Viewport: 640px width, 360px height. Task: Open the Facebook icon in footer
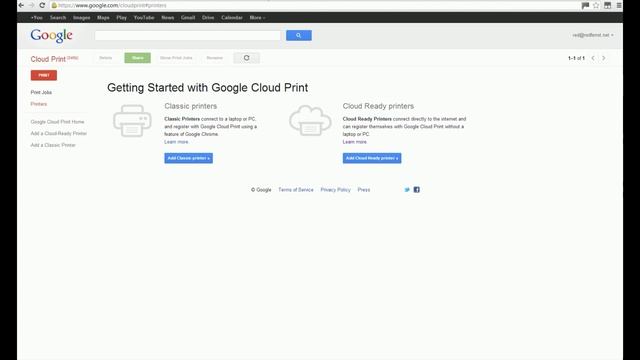coord(417,189)
